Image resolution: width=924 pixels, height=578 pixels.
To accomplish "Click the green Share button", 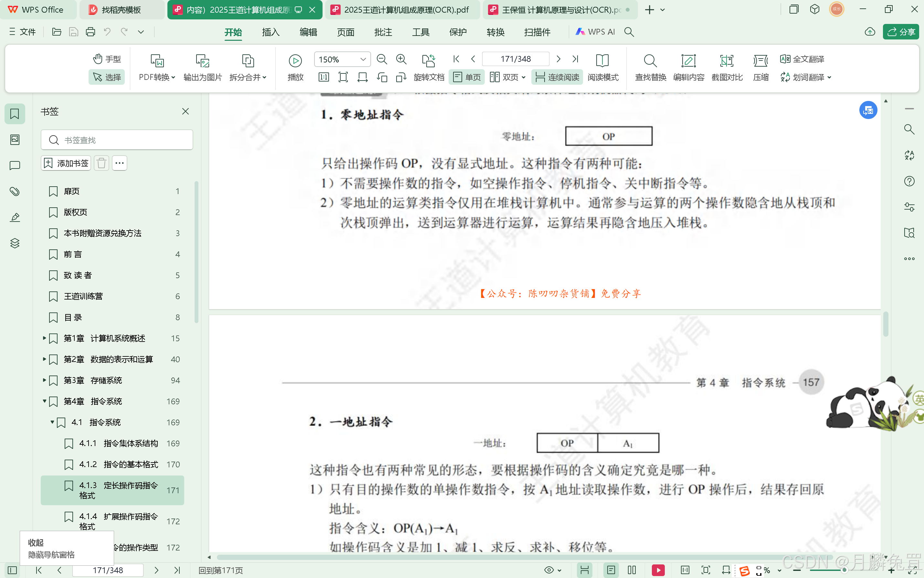I will point(900,32).
